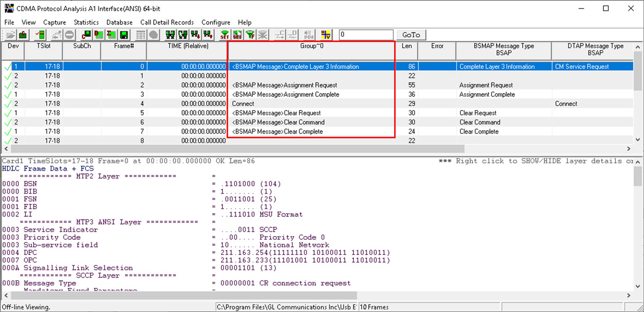Click the green folder with C toolbar icon
This screenshot has width=644, height=312.
(23, 35)
